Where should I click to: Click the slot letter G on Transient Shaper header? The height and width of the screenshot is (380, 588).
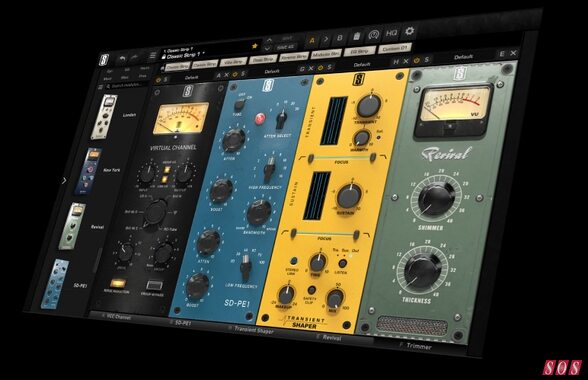tap(302, 69)
